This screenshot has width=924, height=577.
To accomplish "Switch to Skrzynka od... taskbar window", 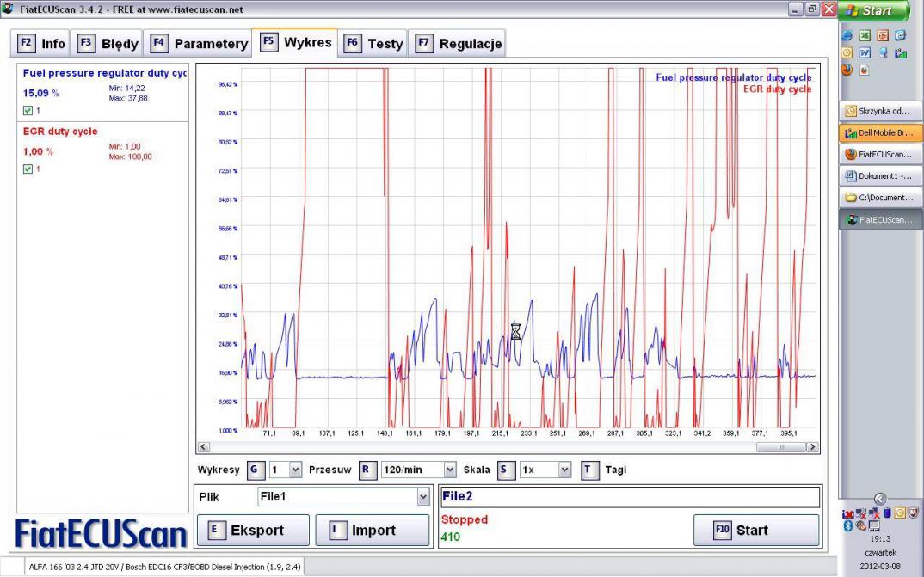I will pyautogui.click(x=880, y=111).
